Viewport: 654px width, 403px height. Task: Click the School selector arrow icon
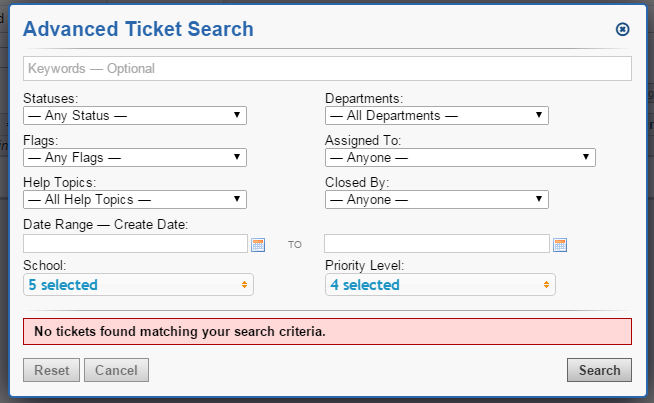[244, 285]
